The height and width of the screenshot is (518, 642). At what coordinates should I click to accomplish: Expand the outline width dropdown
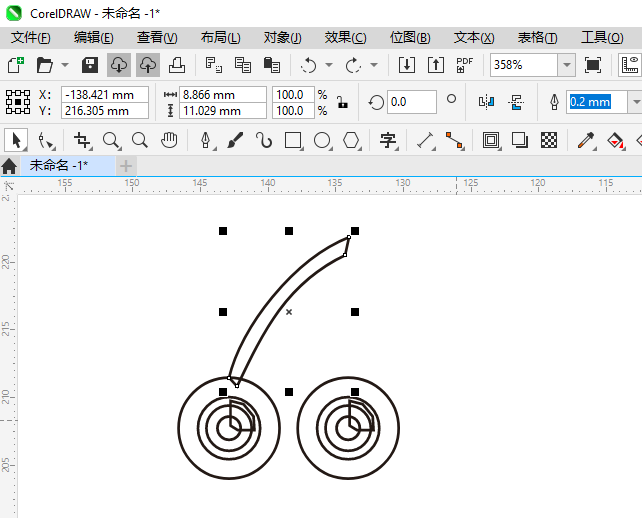pyautogui.click(x=635, y=102)
